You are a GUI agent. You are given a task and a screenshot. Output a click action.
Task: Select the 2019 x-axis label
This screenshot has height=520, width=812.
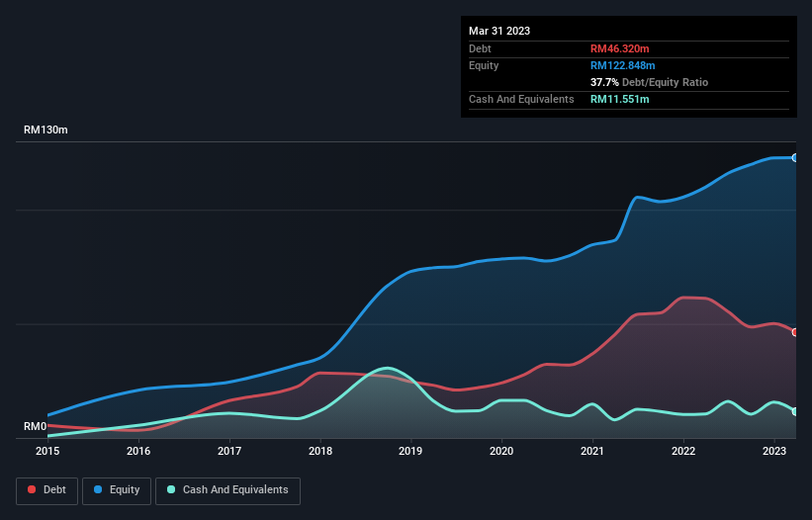410,451
